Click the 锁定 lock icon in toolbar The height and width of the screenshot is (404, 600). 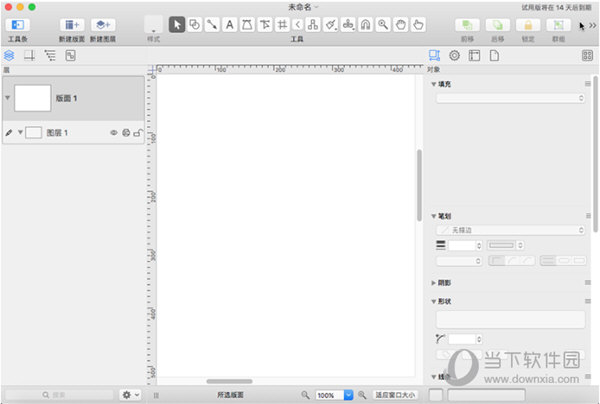click(528, 24)
